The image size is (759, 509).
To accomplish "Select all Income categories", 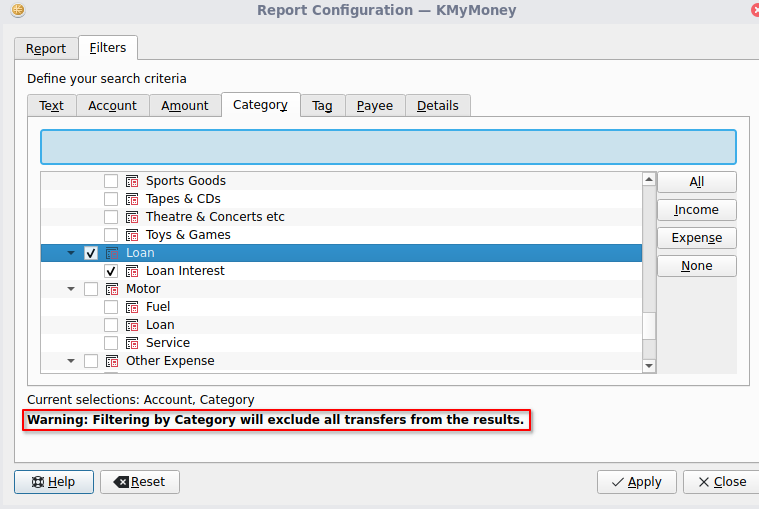I will (x=696, y=210).
